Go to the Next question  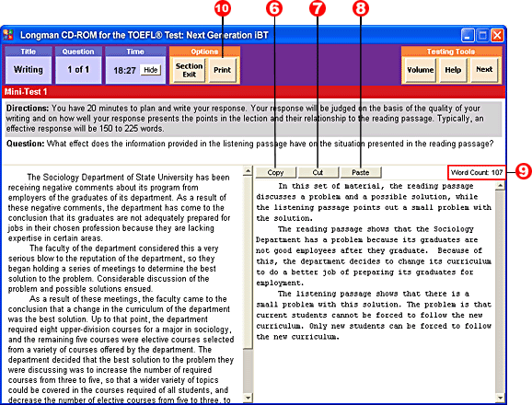pyautogui.click(x=484, y=70)
